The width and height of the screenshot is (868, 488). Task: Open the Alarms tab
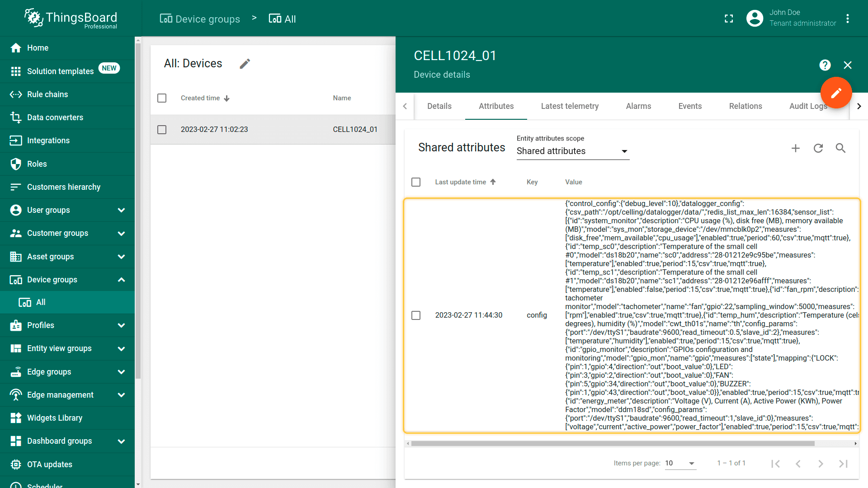coord(638,106)
